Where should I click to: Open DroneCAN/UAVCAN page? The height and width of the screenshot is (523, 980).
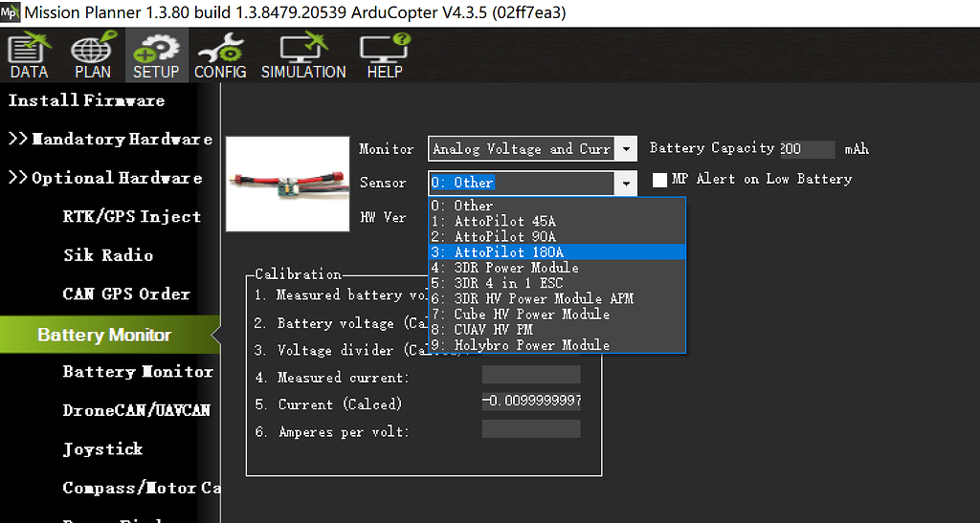(136, 410)
